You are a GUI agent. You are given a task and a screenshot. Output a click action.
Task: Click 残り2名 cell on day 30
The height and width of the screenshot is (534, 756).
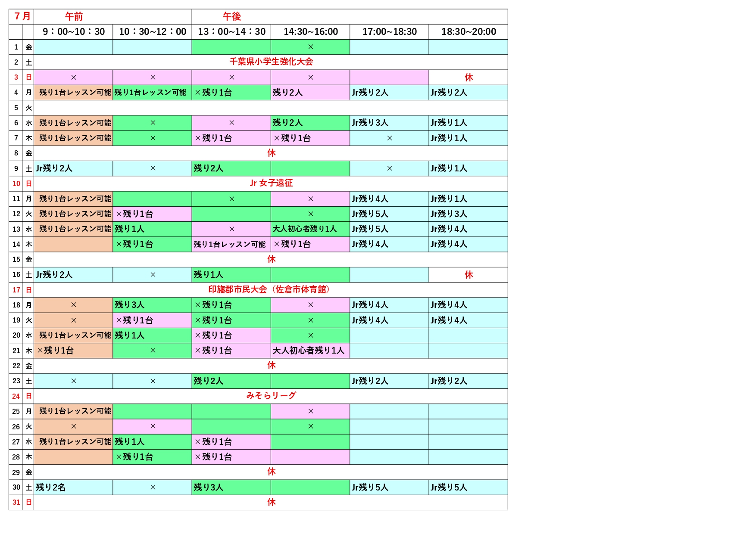pos(74,487)
